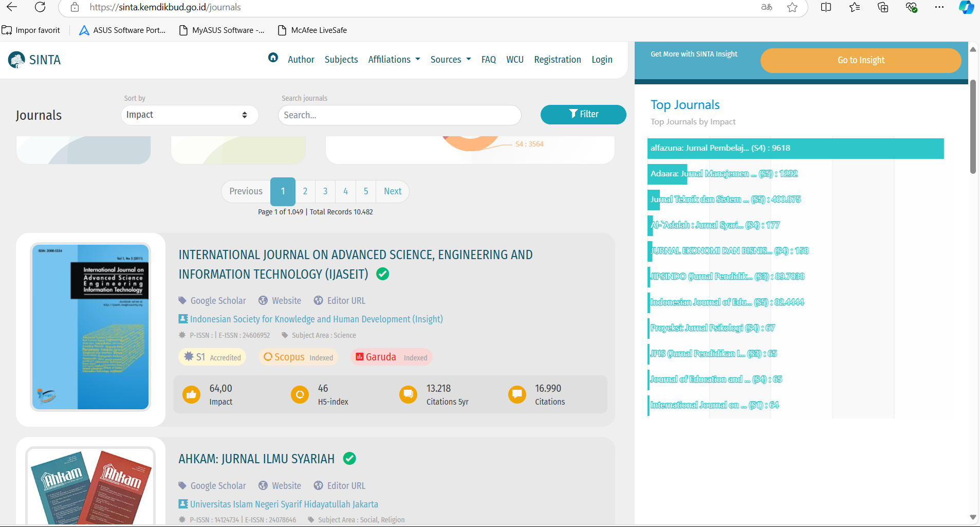Click into the Search journals field
980x527 pixels.
coord(399,115)
